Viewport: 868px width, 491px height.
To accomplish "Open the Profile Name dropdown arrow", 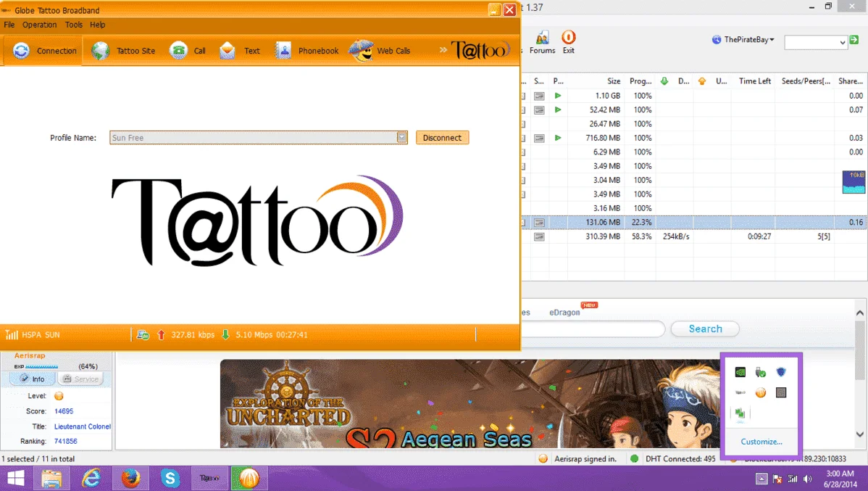I will [x=402, y=137].
